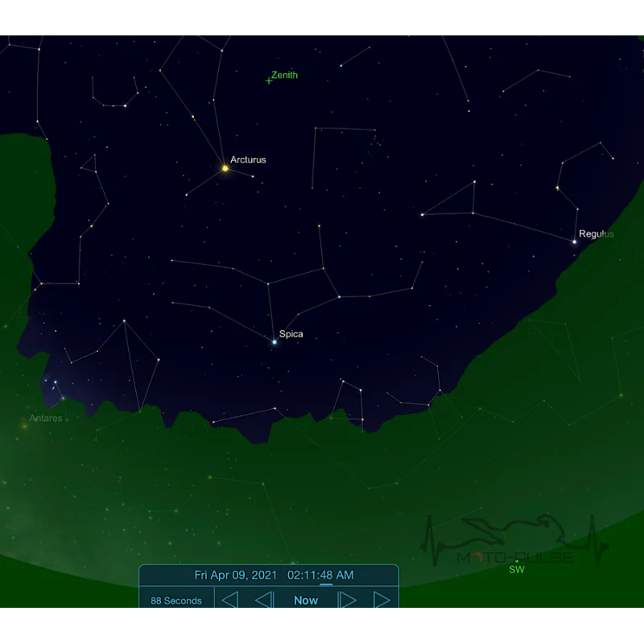
Task: Select the blue Spica star
Action: click(275, 341)
